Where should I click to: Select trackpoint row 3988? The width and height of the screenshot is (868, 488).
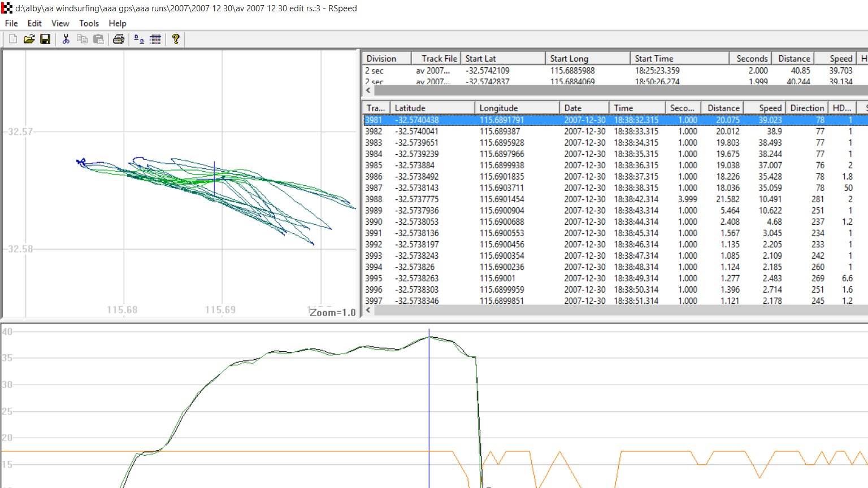(509, 199)
